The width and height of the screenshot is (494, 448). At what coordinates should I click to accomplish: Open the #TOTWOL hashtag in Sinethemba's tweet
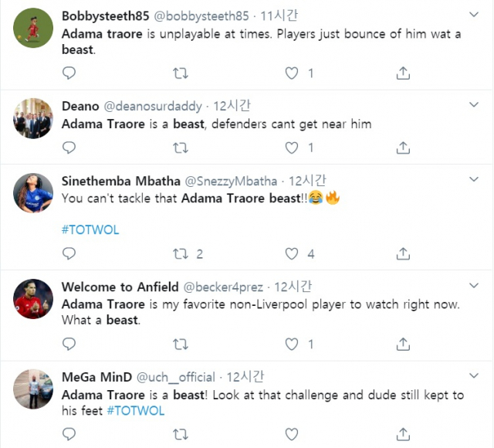(x=90, y=229)
